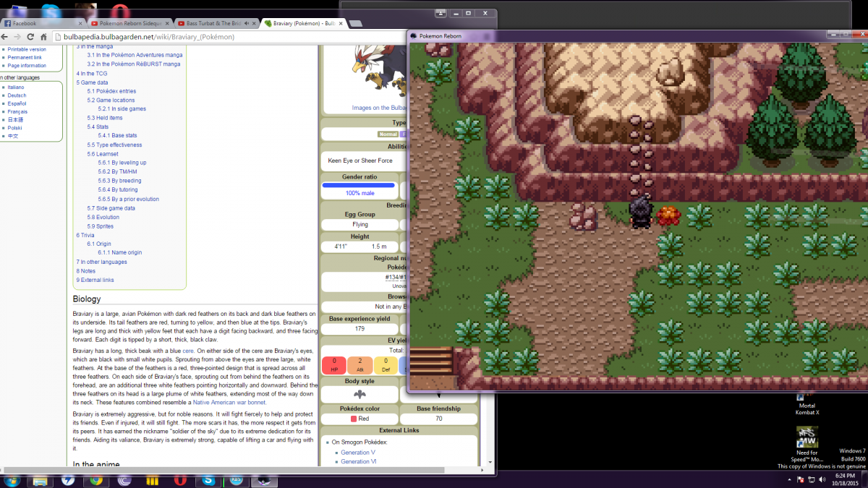
Task: Click the taskbar clock showing 6:24 PM
Action: pos(843,480)
